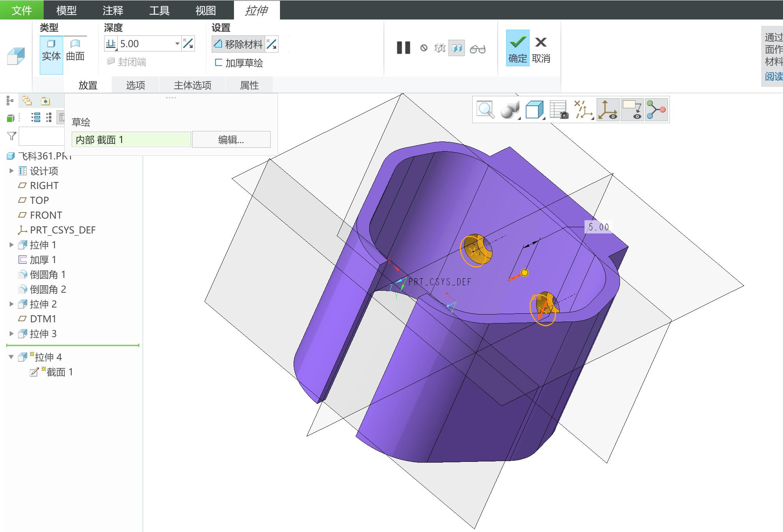This screenshot has width=783, height=532.
Task: Pause the extrude feature tool
Action: click(404, 48)
